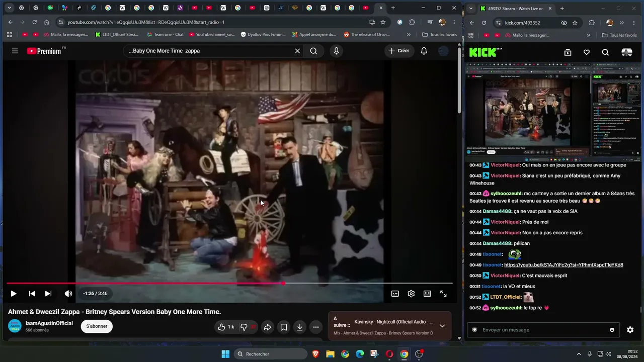Open IaamAgustinOfficial channel avatar
The width and height of the screenshot is (644, 362).
pyautogui.click(x=15, y=326)
